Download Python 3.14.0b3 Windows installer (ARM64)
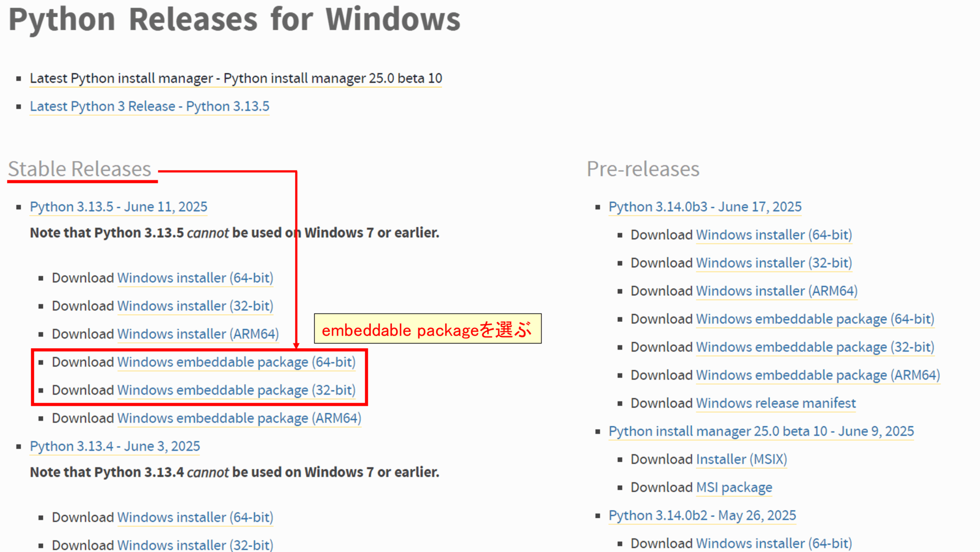This screenshot has width=980, height=552. coord(776,291)
